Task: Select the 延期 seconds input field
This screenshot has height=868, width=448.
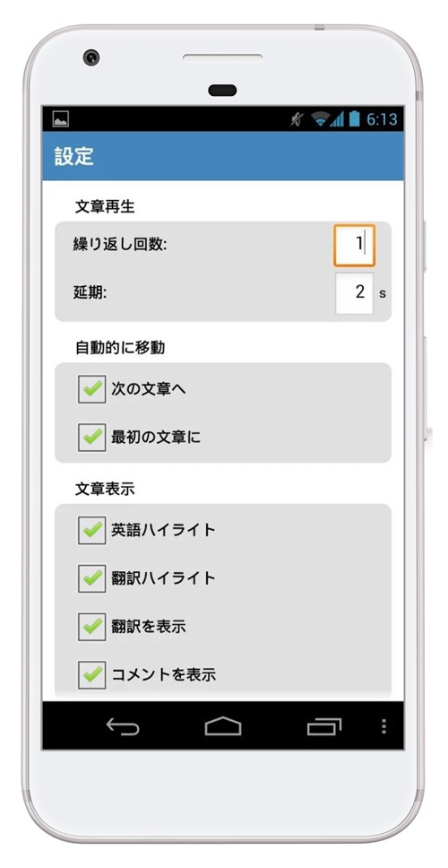Action: 354,293
